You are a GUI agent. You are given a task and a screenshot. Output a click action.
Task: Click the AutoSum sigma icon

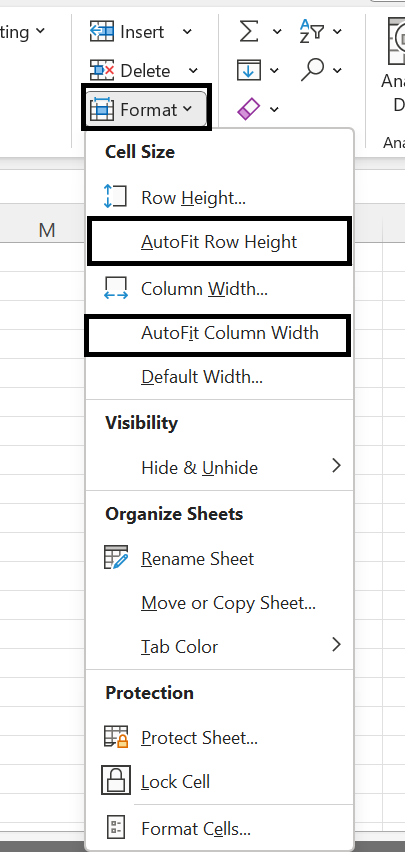pyautogui.click(x=249, y=32)
